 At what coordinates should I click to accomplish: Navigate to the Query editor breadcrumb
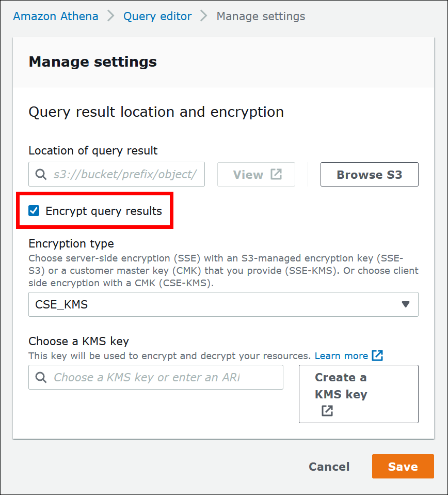pos(157,16)
